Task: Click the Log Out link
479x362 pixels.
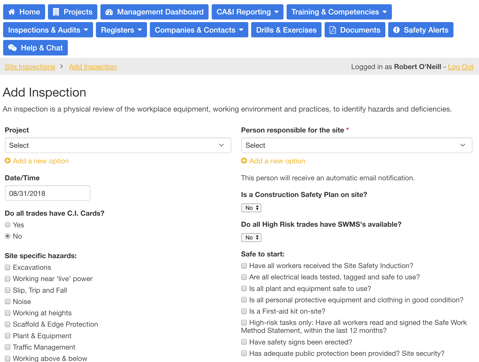Action: 460,67
